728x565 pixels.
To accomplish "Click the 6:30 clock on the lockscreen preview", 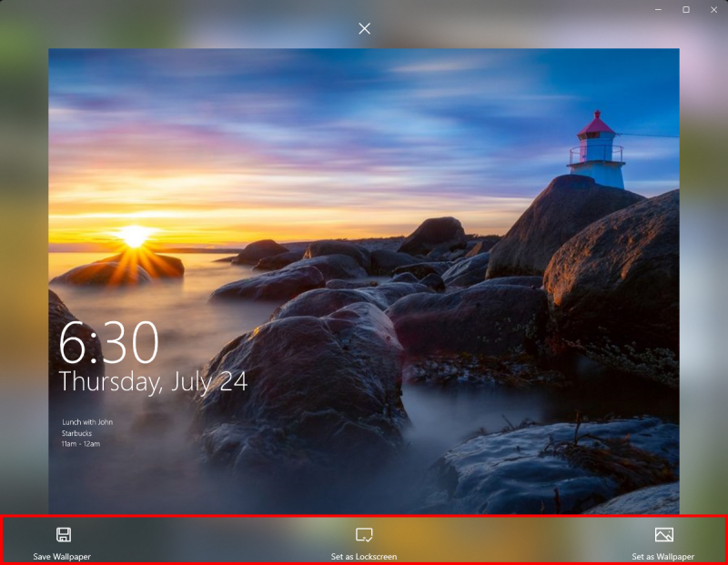I will (x=106, y=343).
